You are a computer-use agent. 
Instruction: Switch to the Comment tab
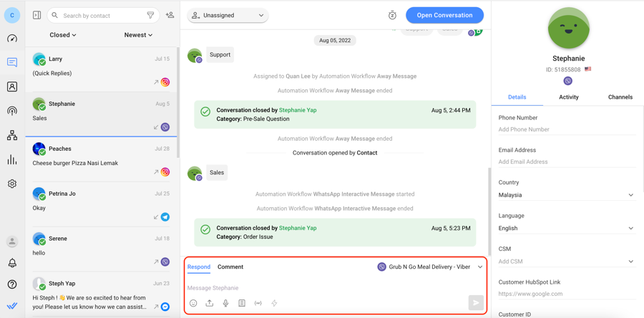click(230, 267)
